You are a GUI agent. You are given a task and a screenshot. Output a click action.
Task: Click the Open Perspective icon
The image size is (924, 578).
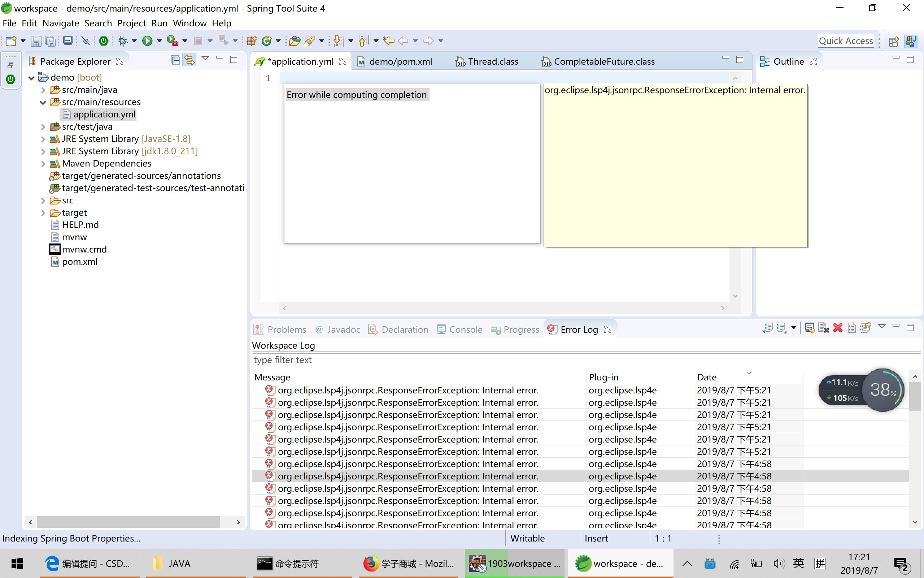click(x=894, y=41)
